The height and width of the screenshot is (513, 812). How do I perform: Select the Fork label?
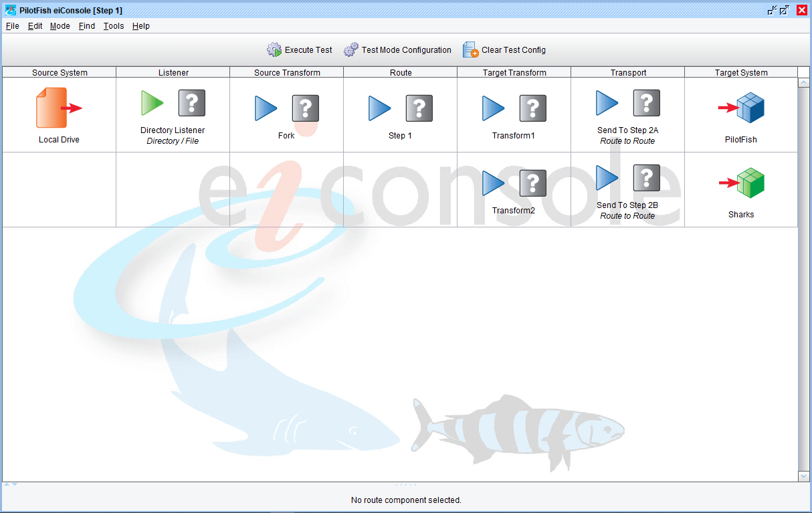coord(286,136)
